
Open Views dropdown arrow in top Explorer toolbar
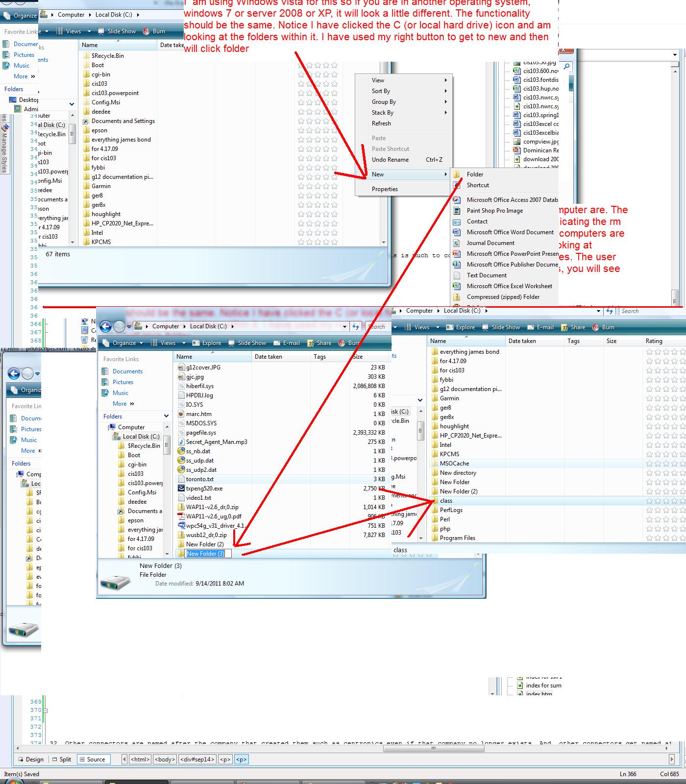click(89, 31)
